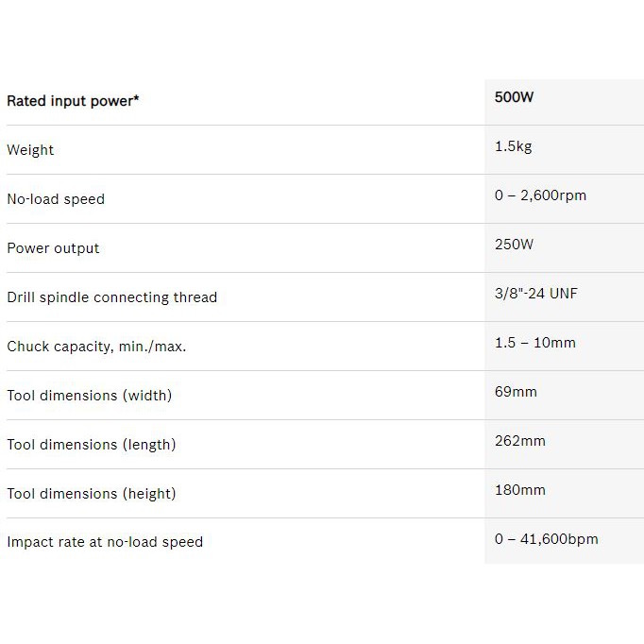Select the "0 – 2,600rpm" value

540,195
